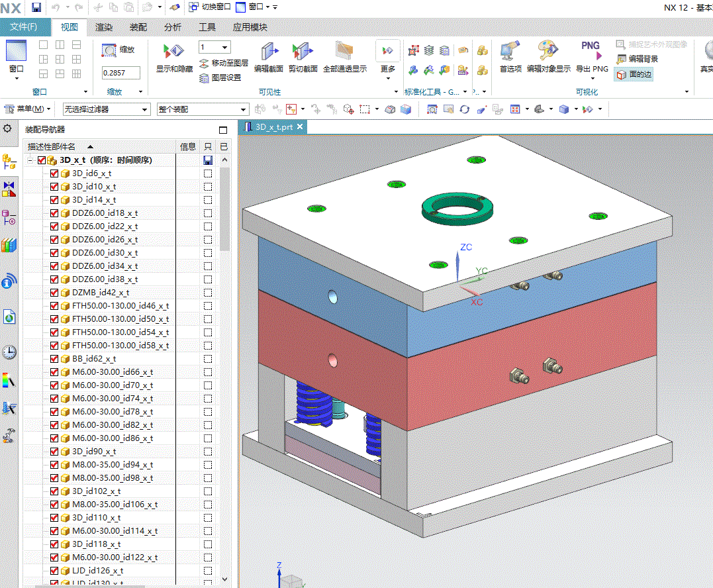Viewport: 713px width, 588px height.
Task: Click the zoom scale value field 0.2857
Action: [x=121, y=73]
